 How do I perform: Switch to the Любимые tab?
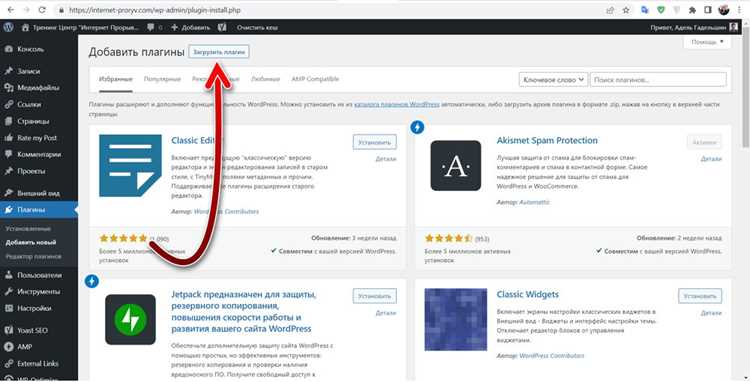pos(265,79)
